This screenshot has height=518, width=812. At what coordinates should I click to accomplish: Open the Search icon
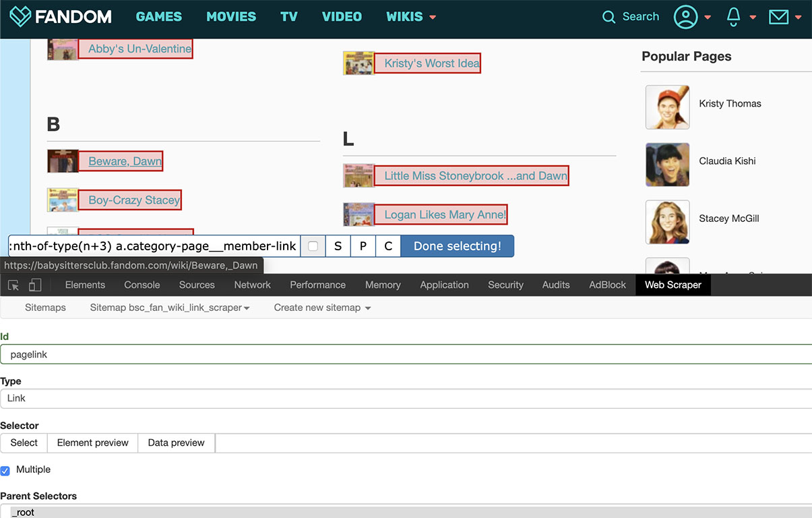pyautogui.click(x=609, y=16)
